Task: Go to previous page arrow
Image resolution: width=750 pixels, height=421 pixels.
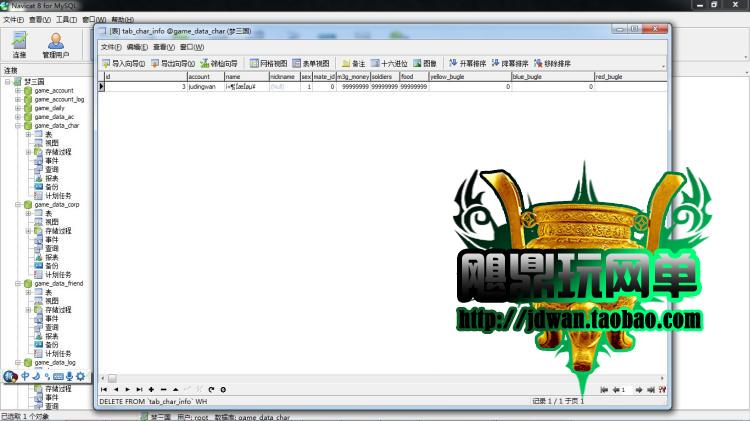Action: [x=616, y=390]
